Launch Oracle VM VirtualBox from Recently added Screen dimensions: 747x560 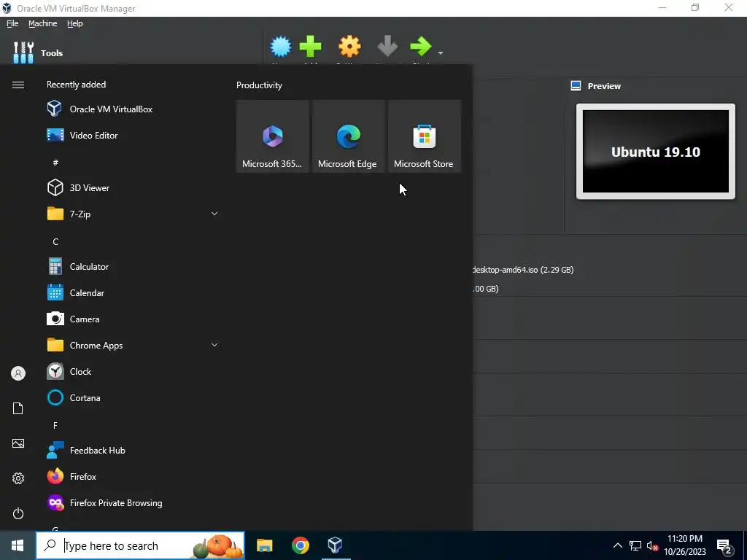[x=133, y=109]
